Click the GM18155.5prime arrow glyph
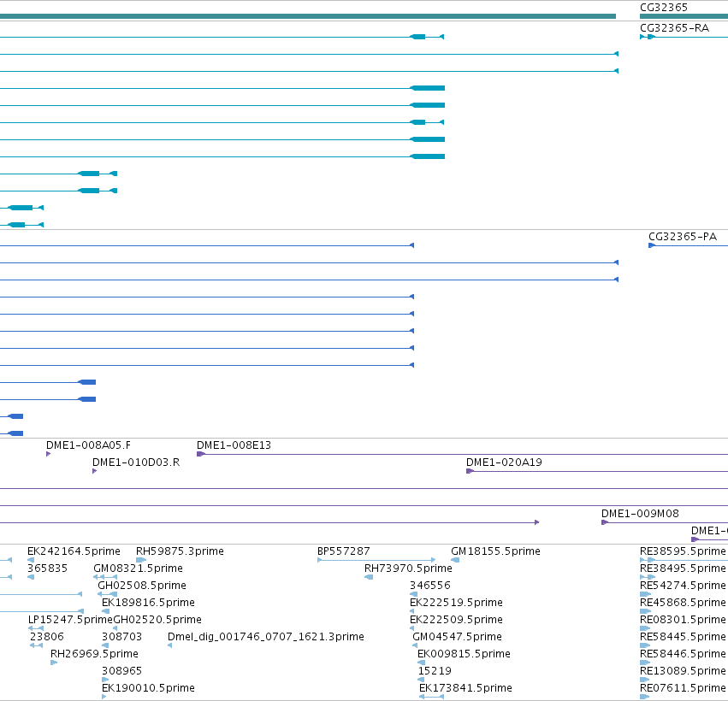This screenshot has width=728, height=701. (x=455, y=560)
